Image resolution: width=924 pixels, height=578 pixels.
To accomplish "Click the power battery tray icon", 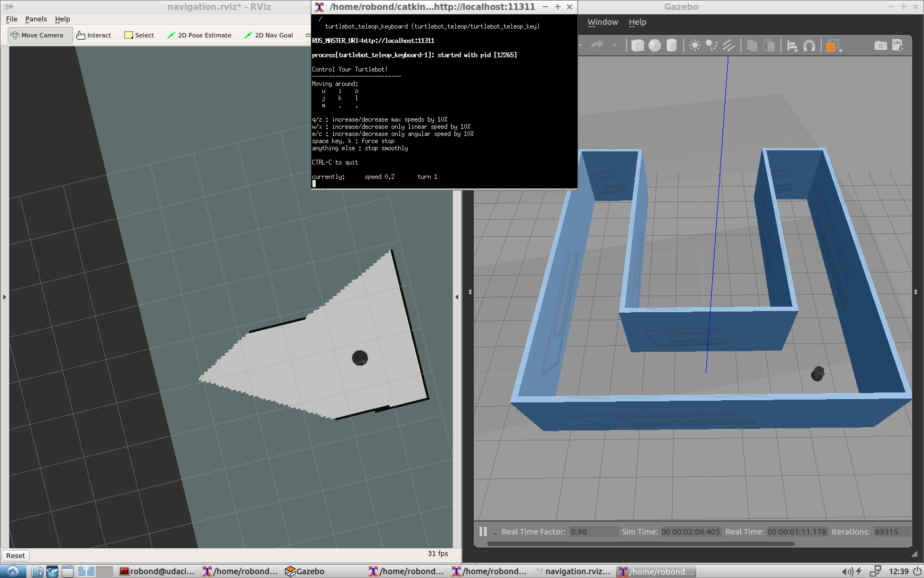I will point(859,571).
